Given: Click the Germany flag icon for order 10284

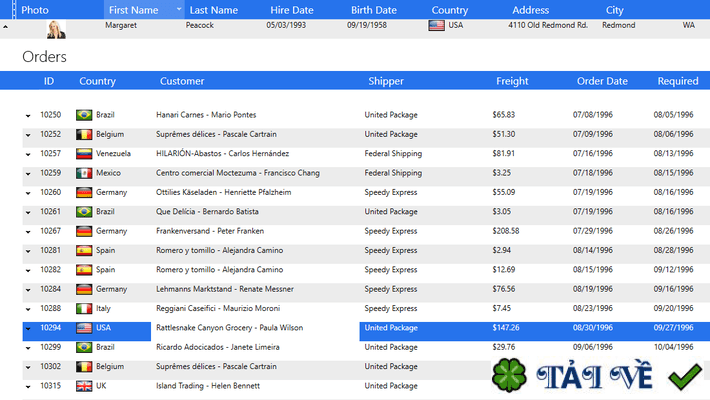Looking at the screenshot, I should tap(84, 289).
